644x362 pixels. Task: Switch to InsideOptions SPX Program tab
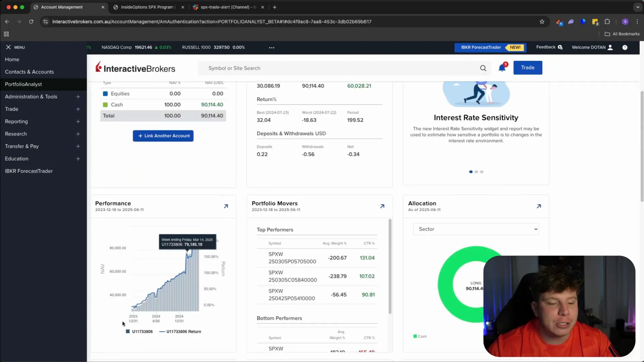pyautogui.click(x=148, y=7)
